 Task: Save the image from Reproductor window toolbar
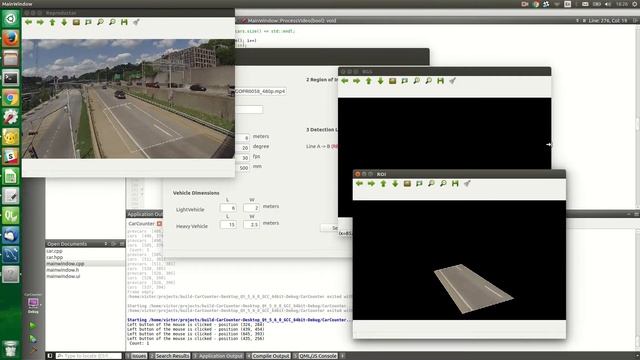point(124,22)
